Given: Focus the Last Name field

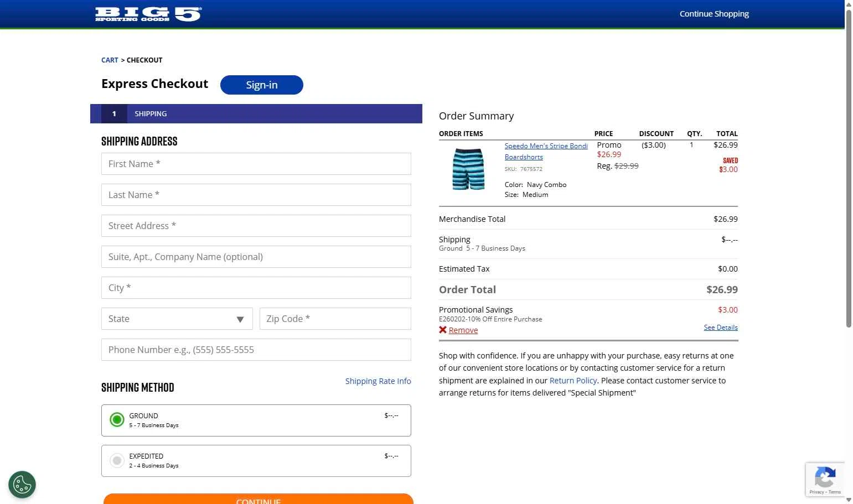Looking at the screenshot, I should tap(256, 195).
